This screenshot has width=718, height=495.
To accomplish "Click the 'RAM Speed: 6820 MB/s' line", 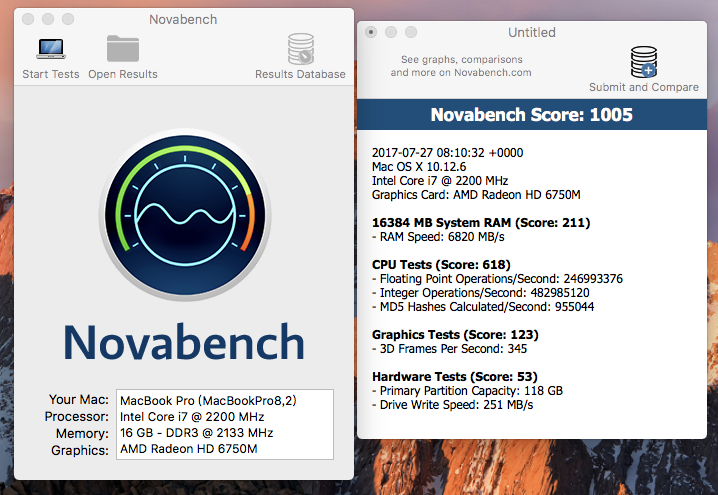I will [438, 237].
